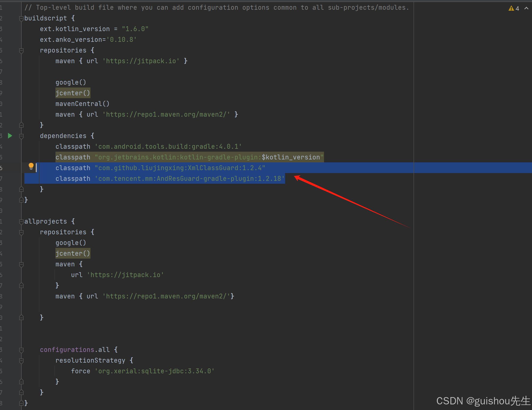Collapse buildscript repositories block fold marker
The height and width of the screenshot is (410, 532).
tap(21, 51)
